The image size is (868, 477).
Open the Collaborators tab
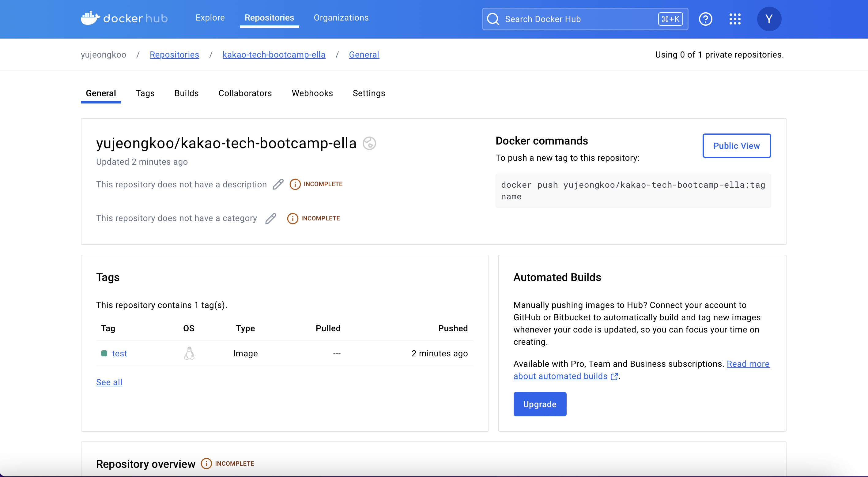coord(245,93)
